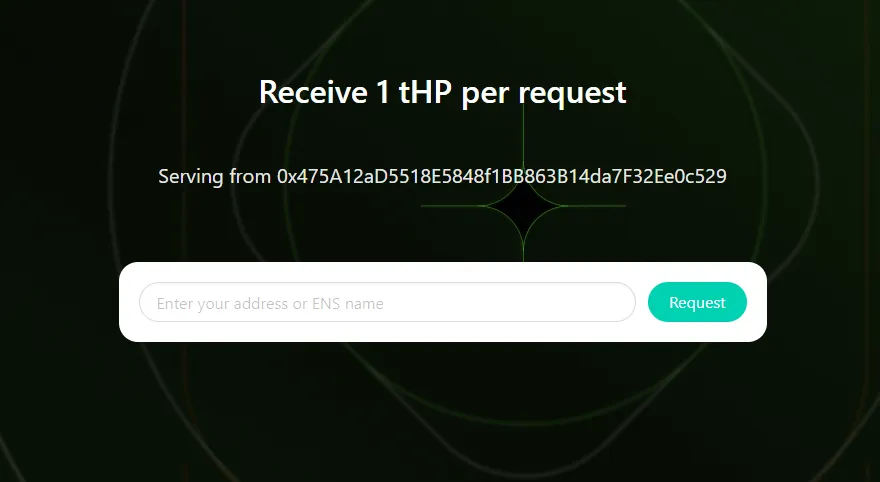The height and width of the screenshot is (482, 880).
Task: Click the words 'per request' in heading
Action: click(544, 93)
